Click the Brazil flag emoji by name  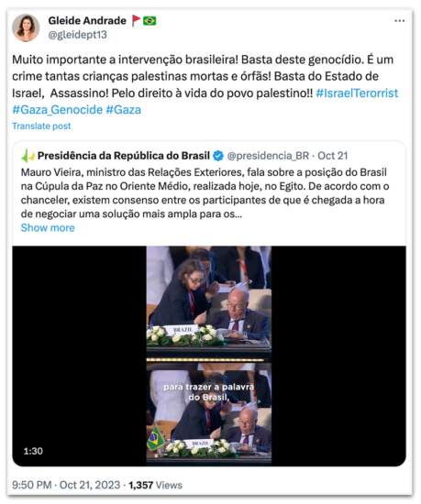pos(150,21)
